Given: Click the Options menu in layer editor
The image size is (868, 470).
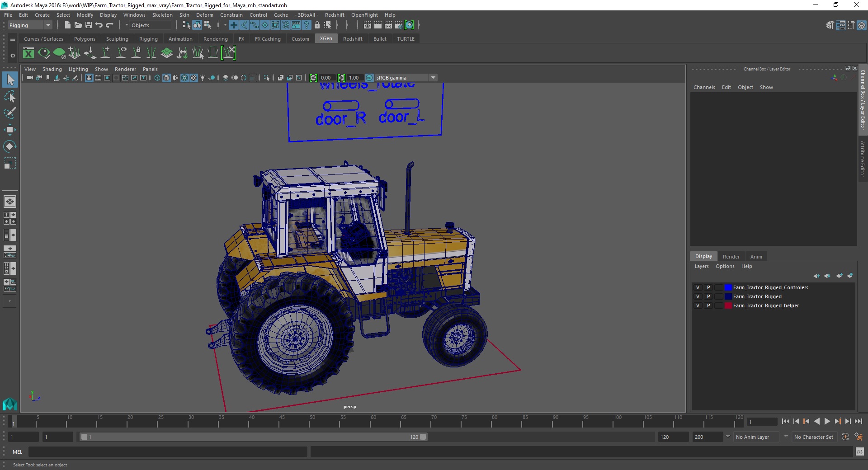Looking at the screenshot, I should [x=725, y=266].
